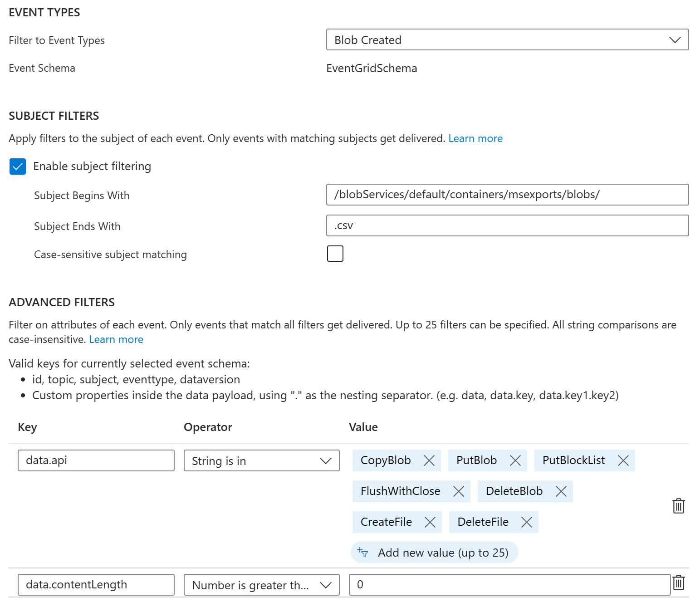Remove the CopyBlob value chip
This screenshot has width=700, height=602.
tap(429, 460)
